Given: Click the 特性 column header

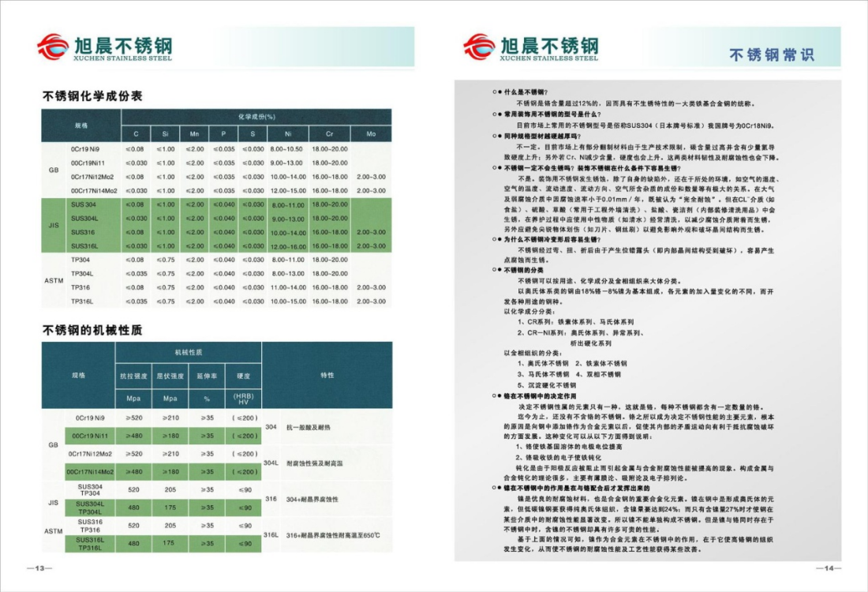Looking at the screenshot, I should pyautogui.click(x=327, y=375).
